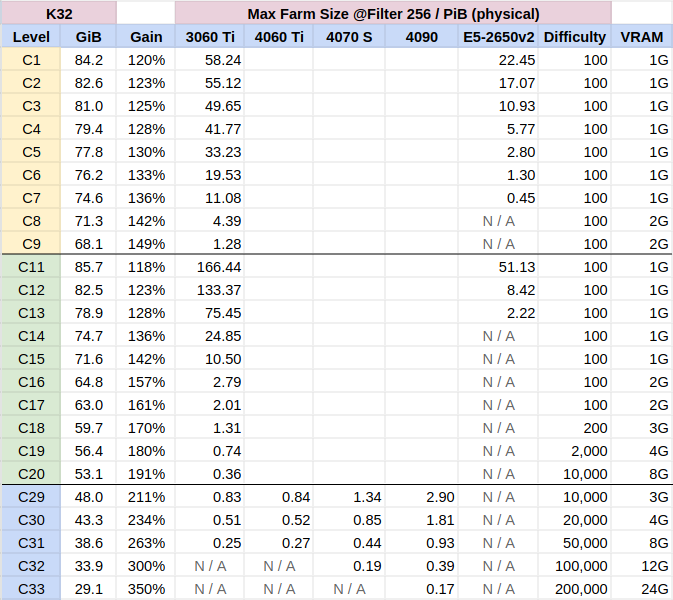Image resolution: width=673 pixels, height=600 pixels.
Task: Select the 2,000 difficulty cell
Action: (575, 451)
